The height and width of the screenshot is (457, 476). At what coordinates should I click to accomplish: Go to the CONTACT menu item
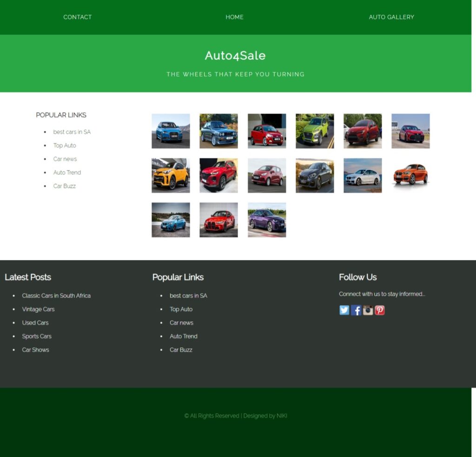point(78,17)
